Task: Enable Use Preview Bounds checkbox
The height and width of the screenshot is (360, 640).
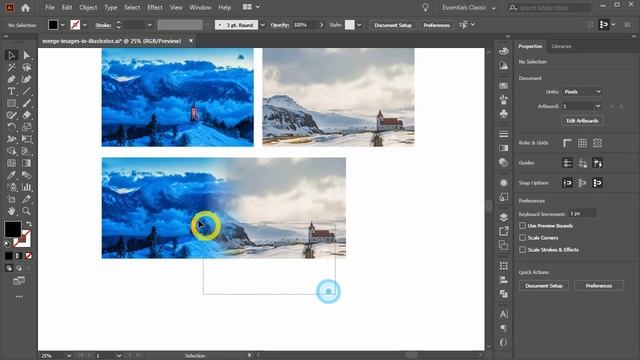Action: [x=522, y=226]
